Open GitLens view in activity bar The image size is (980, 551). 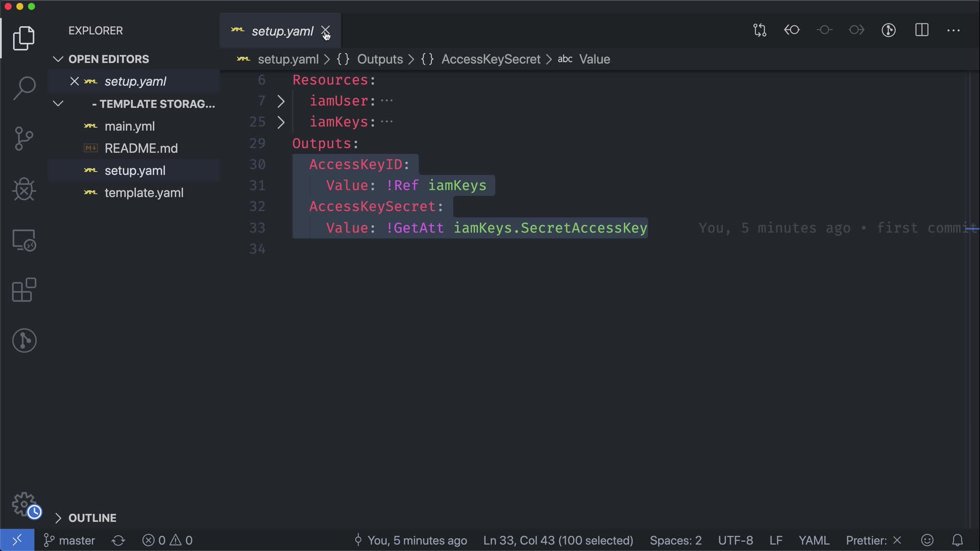(x=24, y=340)
